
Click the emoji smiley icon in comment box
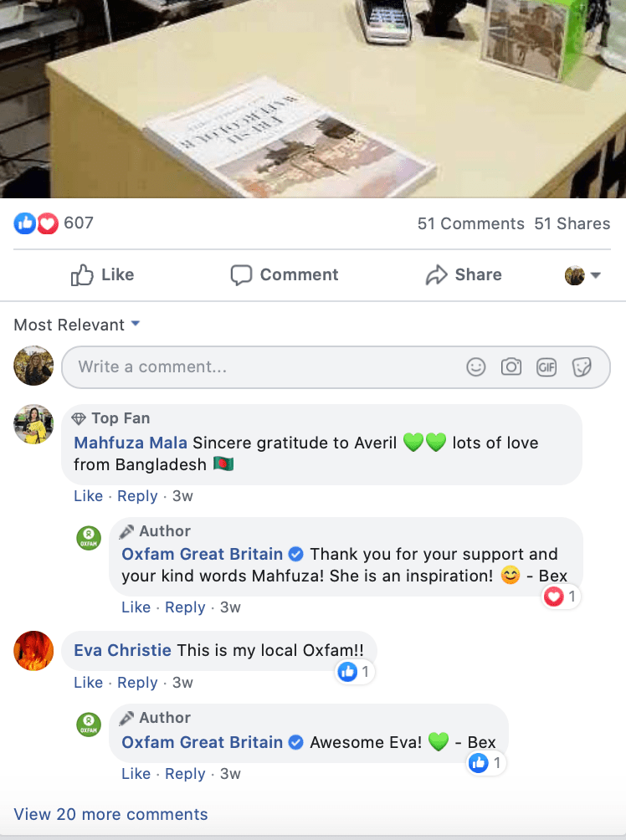[x=476, y=367]
